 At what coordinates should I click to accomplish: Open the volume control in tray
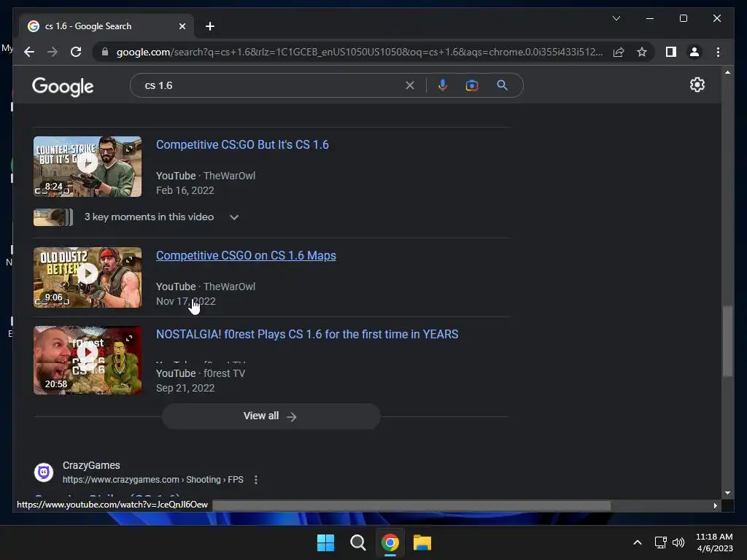coord(678,542)
